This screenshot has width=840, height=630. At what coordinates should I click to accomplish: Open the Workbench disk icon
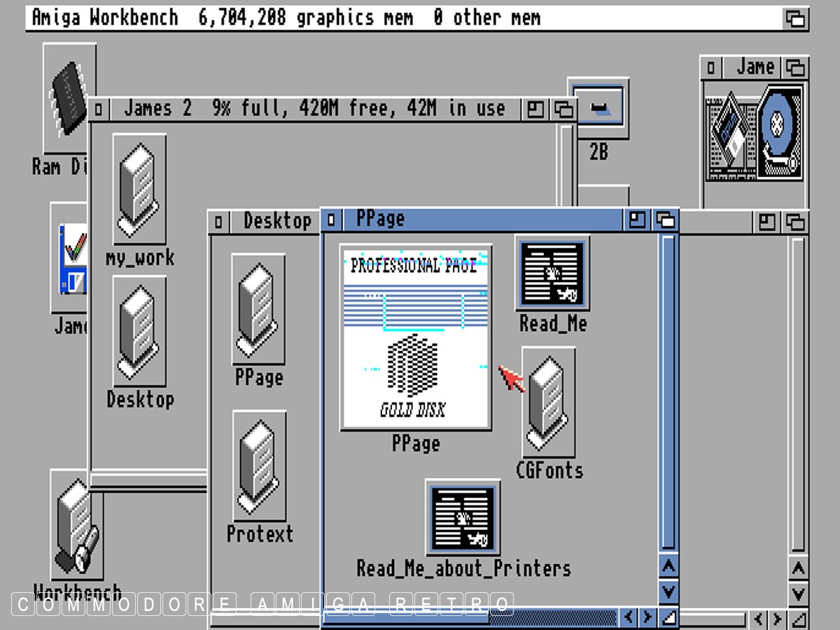[x=76, y=525]
